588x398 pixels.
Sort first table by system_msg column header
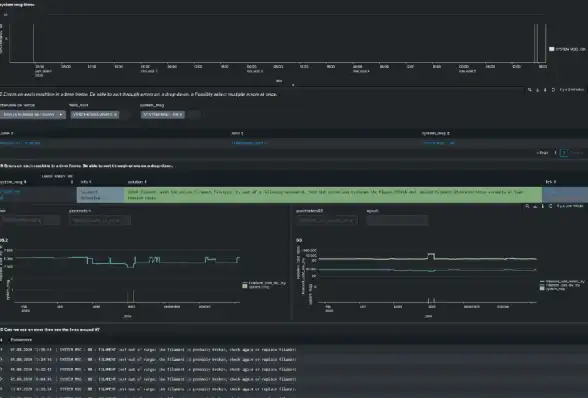click(x=435, y=134)
